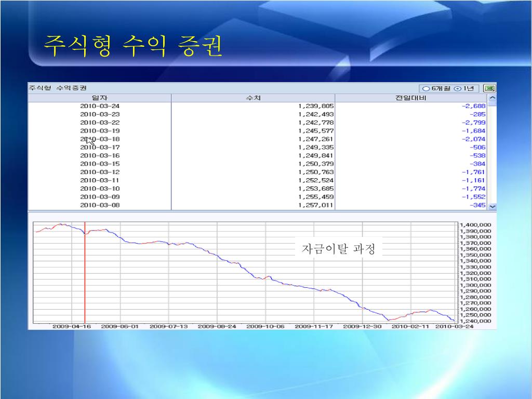
Task: Click the daily change -2,688
Action: (474, 106)
